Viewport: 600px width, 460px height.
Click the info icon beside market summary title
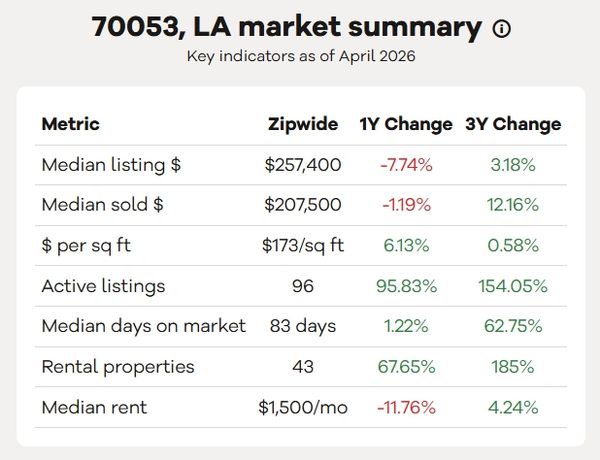501,28
